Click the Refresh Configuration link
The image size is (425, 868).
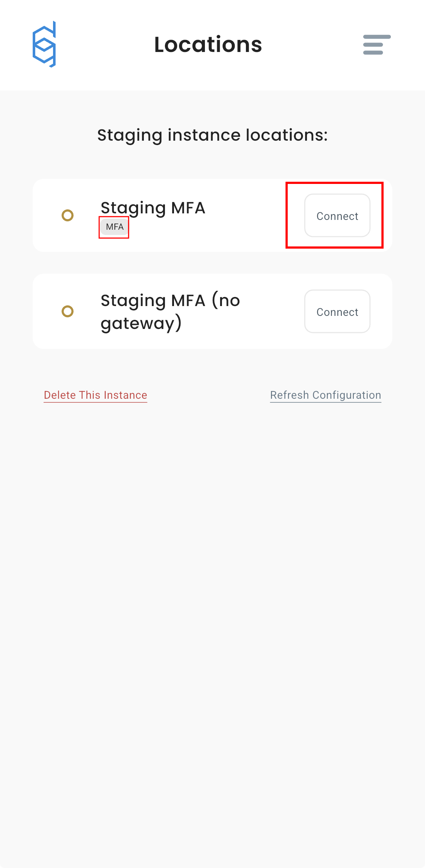pos(325,395)
